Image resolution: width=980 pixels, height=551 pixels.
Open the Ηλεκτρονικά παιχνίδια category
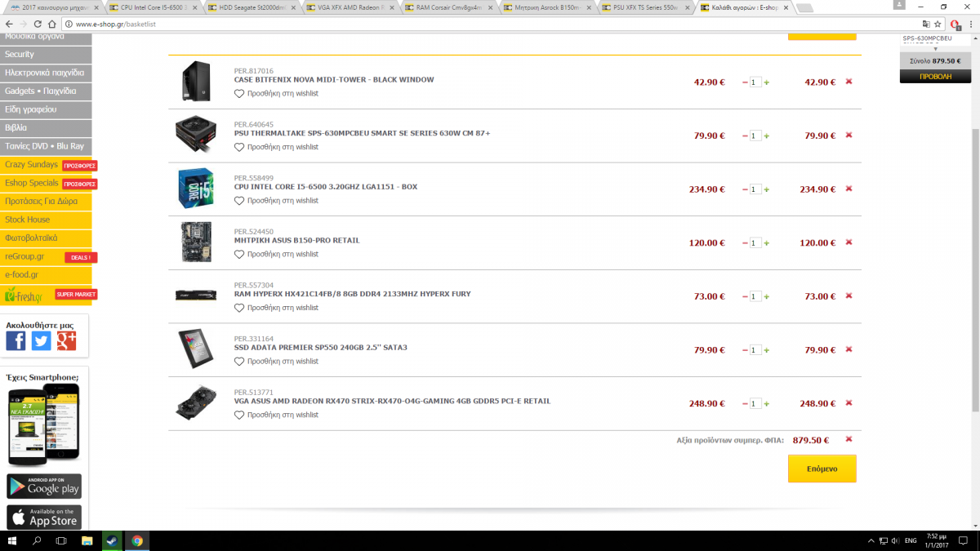click(x=46, y=73)
